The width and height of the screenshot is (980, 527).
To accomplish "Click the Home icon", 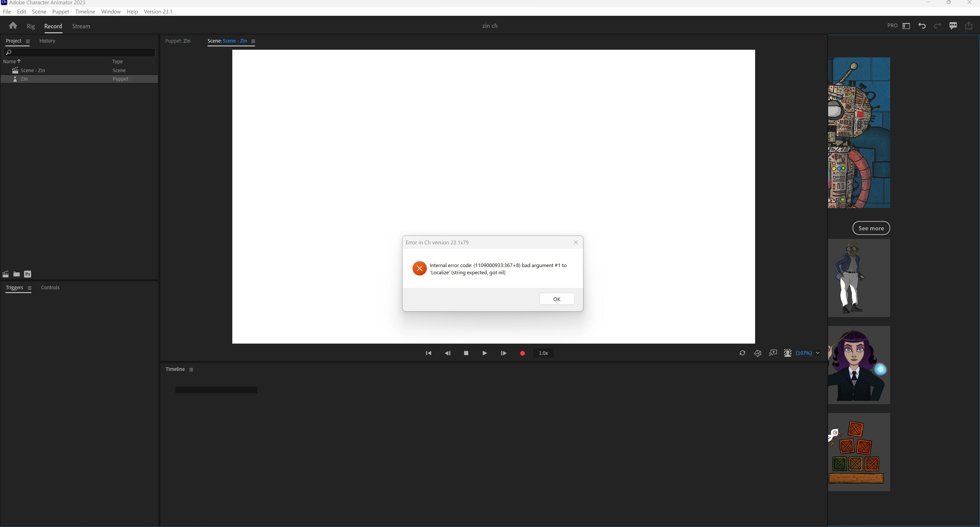I will [13, 26].
